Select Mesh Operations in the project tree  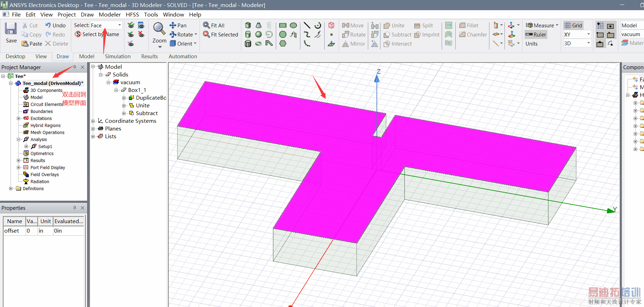click(47, 132)
